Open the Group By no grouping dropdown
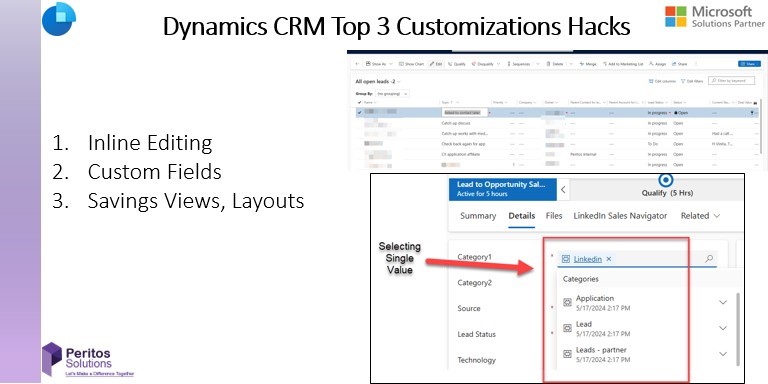The image size is (768, 384). coord(392,94)
